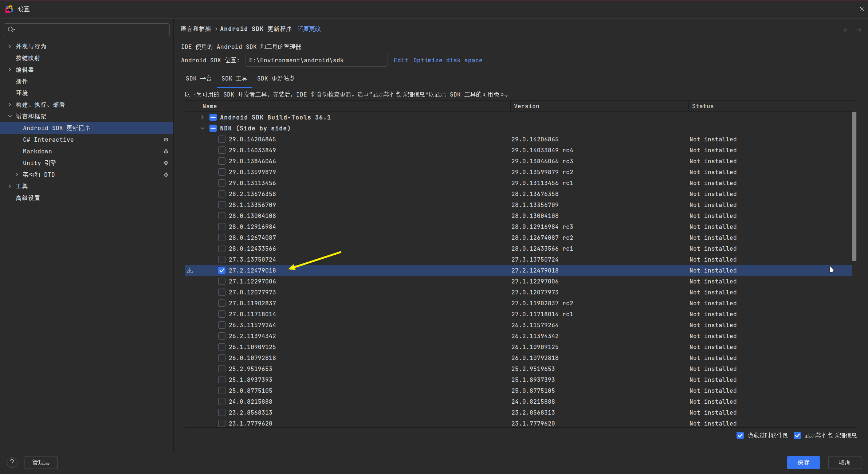This screenshot has height=474, width=868.
Task: Switch to the SDK 平台 tab
Action: tap(199, 78)
